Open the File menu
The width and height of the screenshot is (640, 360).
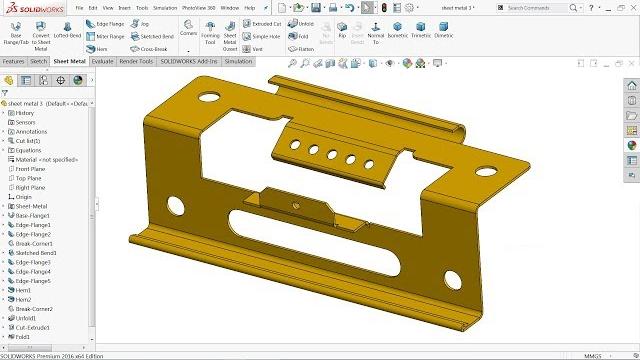80,8
